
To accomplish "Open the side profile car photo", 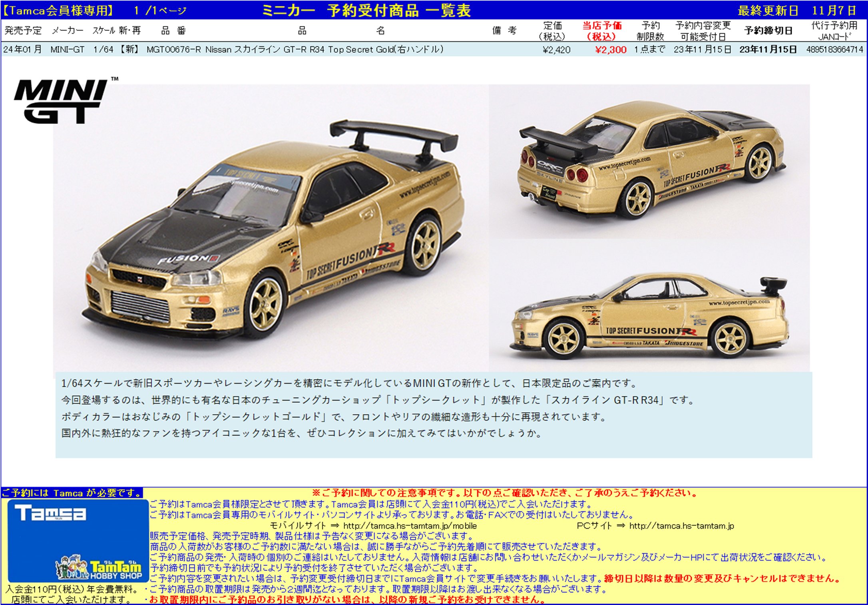I will pyautogui.click(x=649, y=305).
